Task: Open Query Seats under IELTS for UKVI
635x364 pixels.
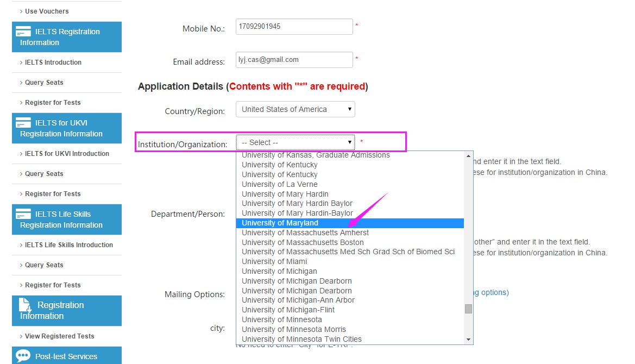Action: pos(44,174)
